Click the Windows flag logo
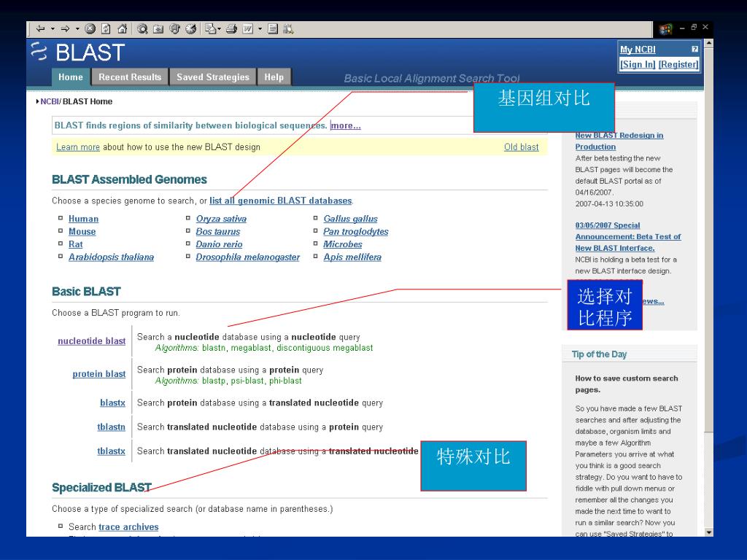The image size is (747, 560). [665, 29]
